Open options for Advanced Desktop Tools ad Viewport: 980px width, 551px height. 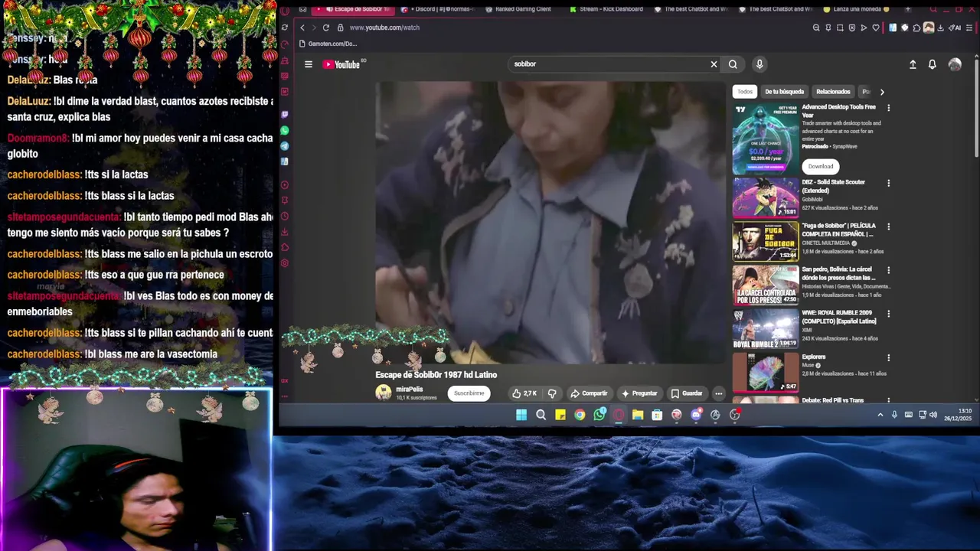coord(888,108)
